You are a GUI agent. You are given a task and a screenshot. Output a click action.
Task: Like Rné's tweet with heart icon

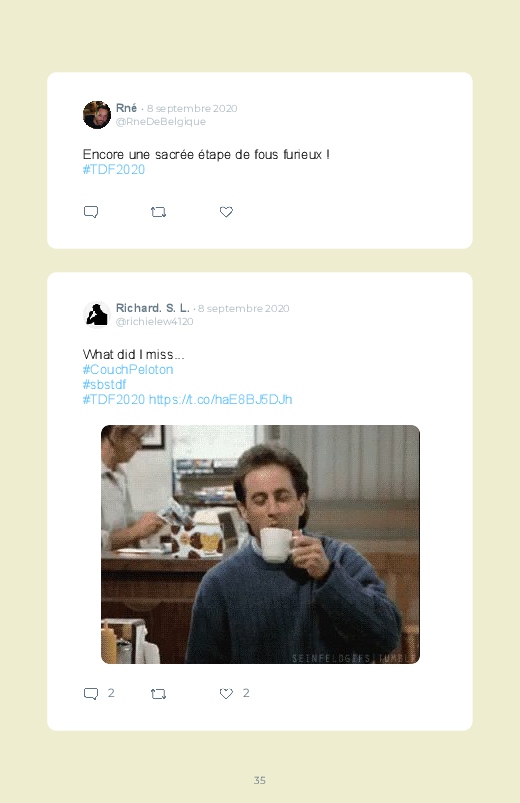(226, 212)
